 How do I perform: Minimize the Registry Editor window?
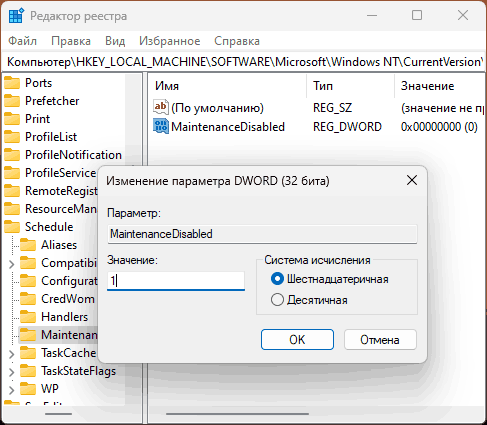[372, 15]
